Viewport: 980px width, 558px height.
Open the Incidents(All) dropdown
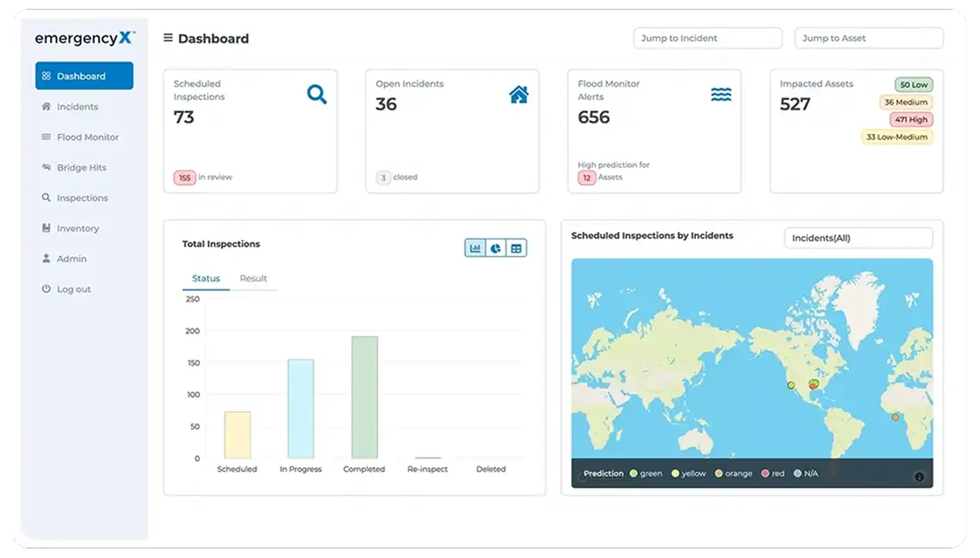coord(858,238)
